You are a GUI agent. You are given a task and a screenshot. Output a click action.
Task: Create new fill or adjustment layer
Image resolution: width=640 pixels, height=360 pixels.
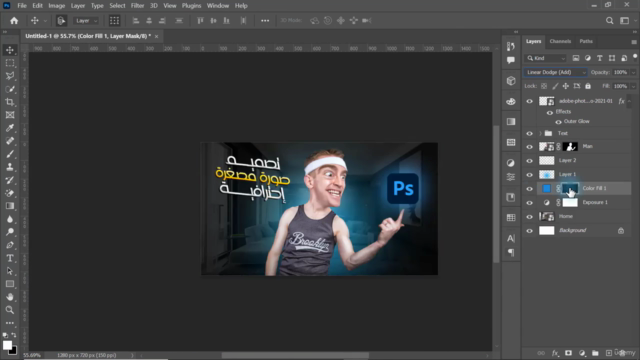point(582,353)
